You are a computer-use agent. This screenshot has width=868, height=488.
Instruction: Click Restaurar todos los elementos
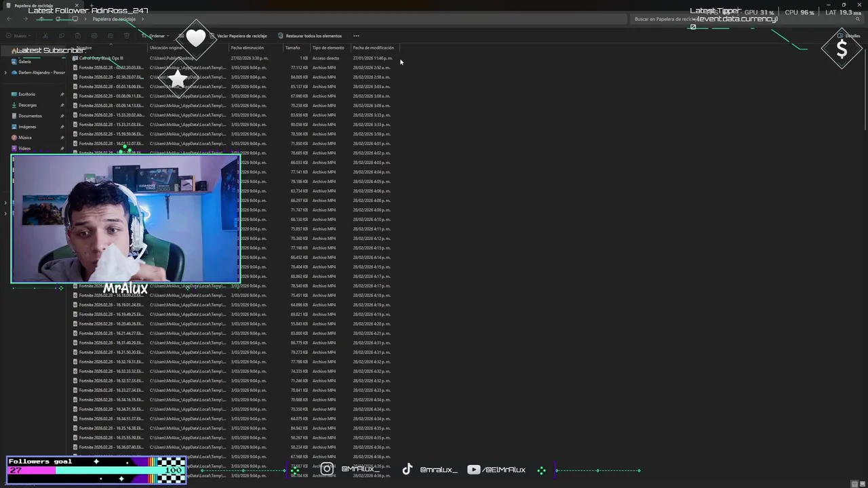click(310, 36)
